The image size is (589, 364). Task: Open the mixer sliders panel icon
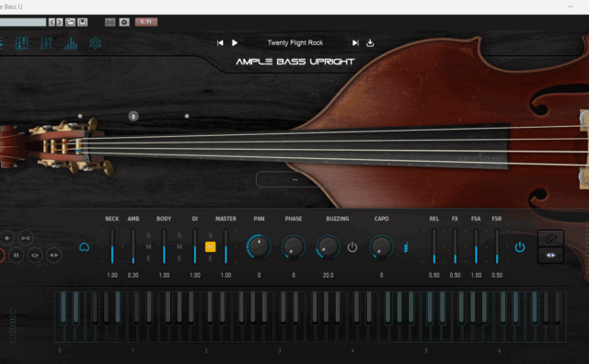coord(46,43)
